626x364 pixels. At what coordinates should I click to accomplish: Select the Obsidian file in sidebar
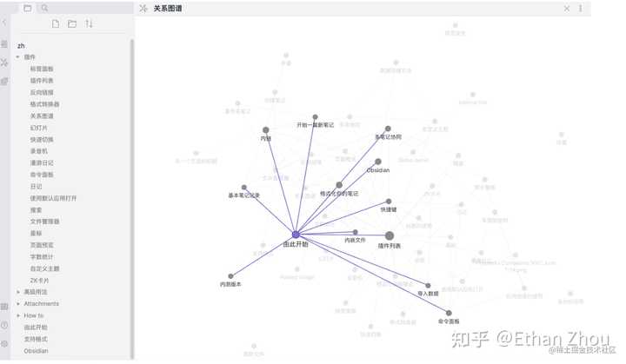tap(37, 351)
